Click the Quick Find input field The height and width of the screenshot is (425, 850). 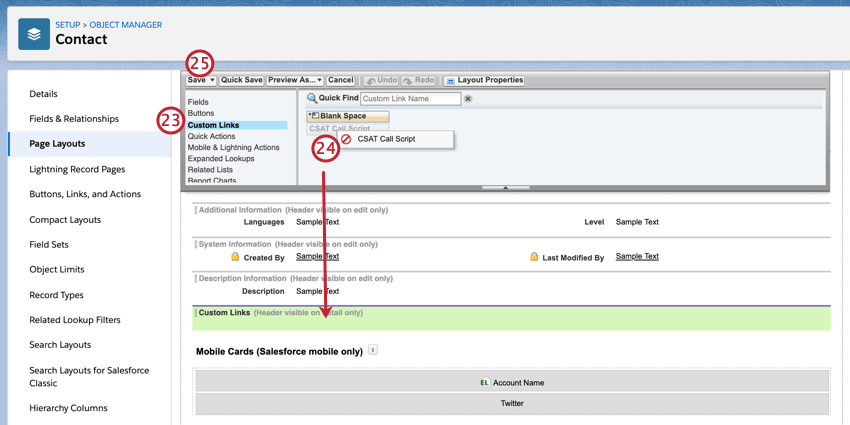(410, 99)
